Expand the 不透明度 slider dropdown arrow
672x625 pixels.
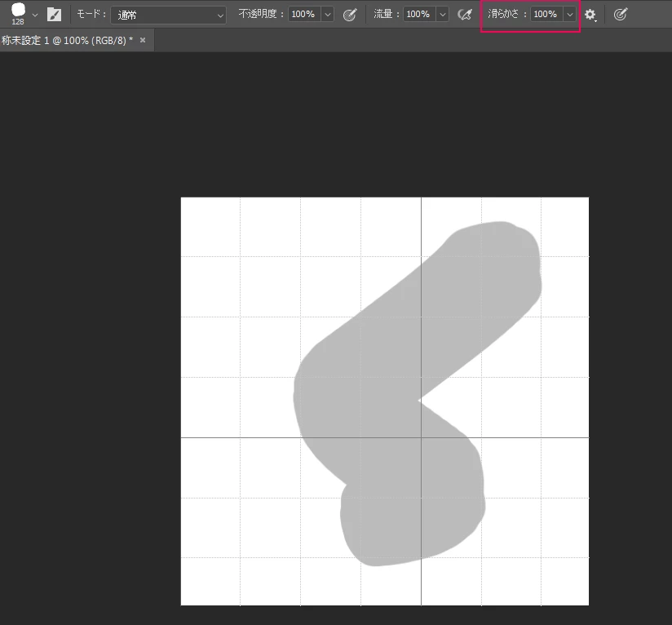coord(327,15)
